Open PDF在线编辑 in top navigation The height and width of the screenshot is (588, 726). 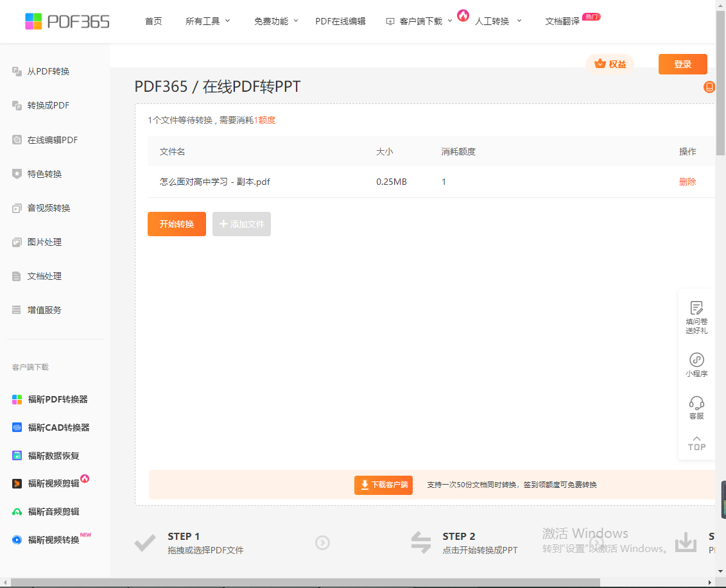(340, 21)
